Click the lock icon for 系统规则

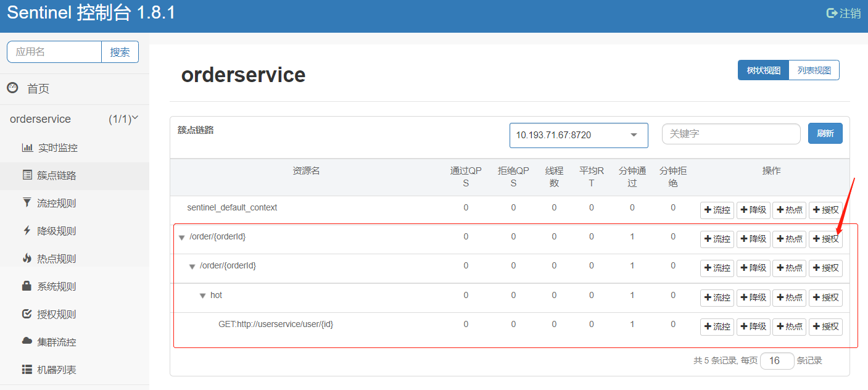coord(27,286)
